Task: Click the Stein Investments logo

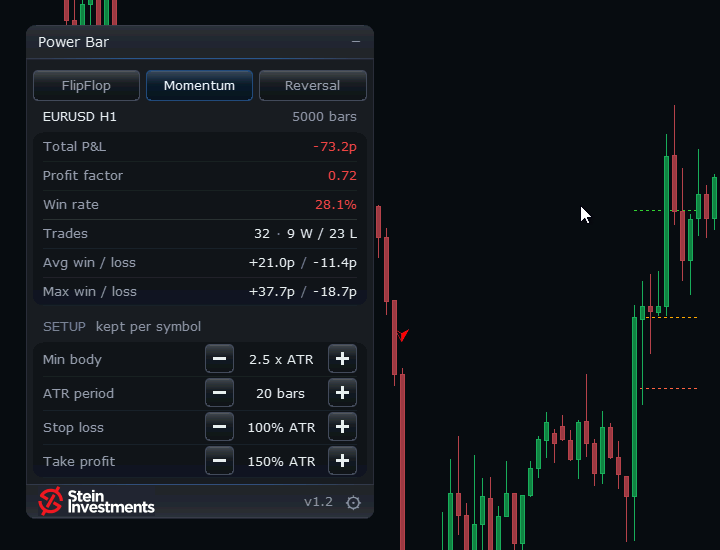Action: click(96, 501)
